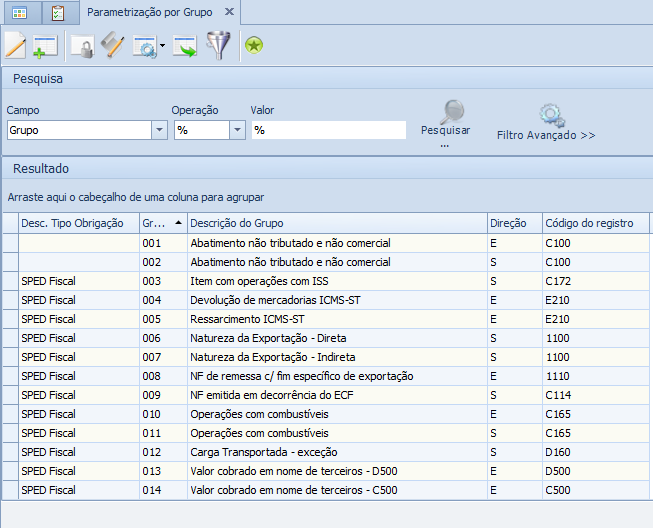This screenshot has height=528, width=653.
Task: Switch to the clipboard checklist tab
Action: (57, 13)
